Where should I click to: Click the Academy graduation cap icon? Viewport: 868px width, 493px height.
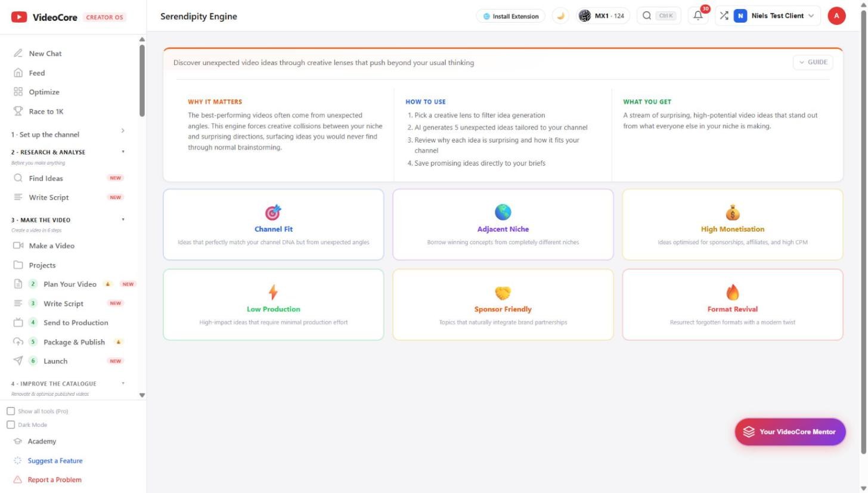(18, 442)
